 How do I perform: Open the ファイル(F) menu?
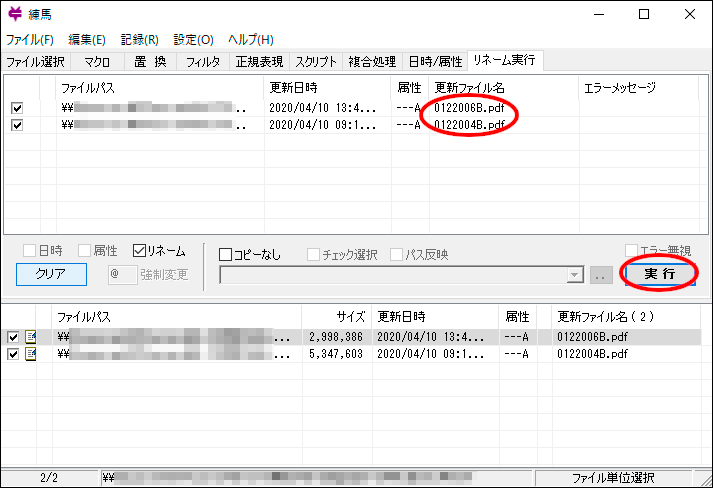coord(30,40)
